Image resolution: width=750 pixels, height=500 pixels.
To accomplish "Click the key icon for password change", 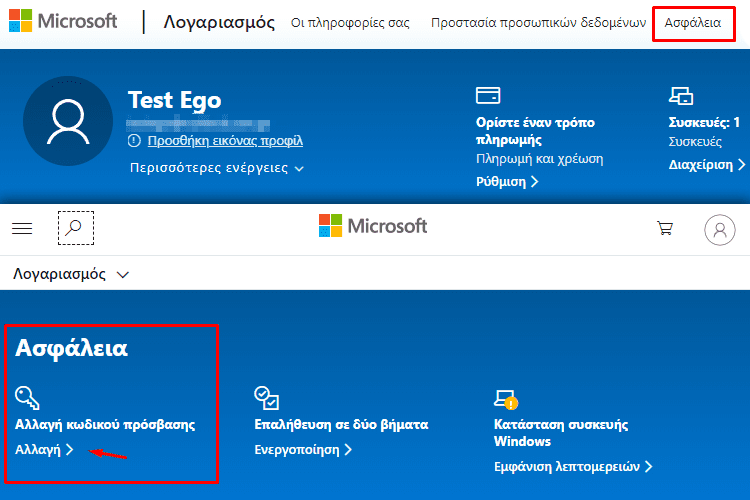I will 27,398.
